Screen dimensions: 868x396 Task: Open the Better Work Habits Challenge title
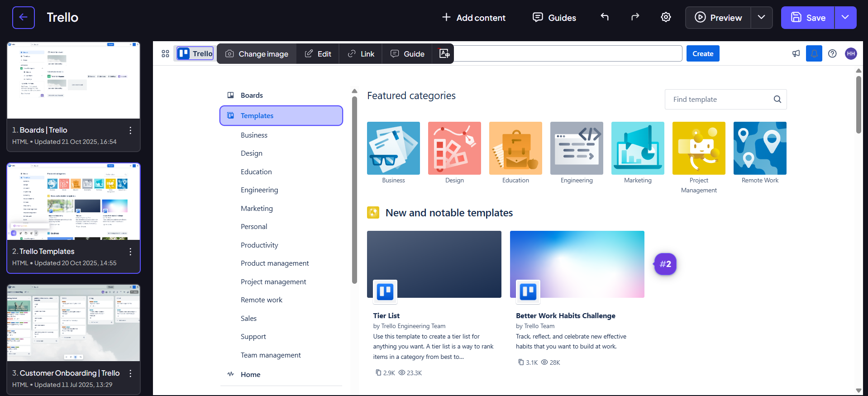566,315
